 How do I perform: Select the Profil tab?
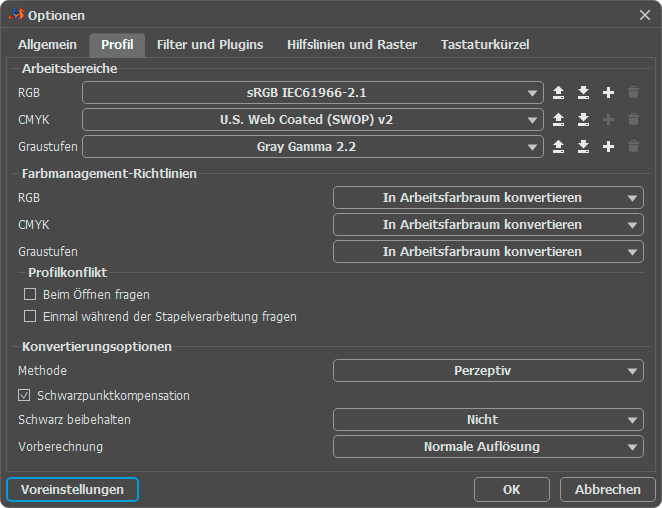pos(117,45)
